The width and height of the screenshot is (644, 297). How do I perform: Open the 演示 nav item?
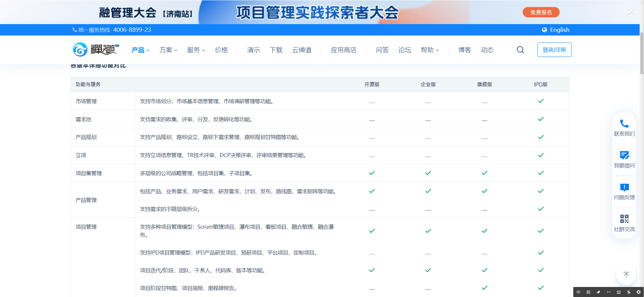[x=253, y=50]
